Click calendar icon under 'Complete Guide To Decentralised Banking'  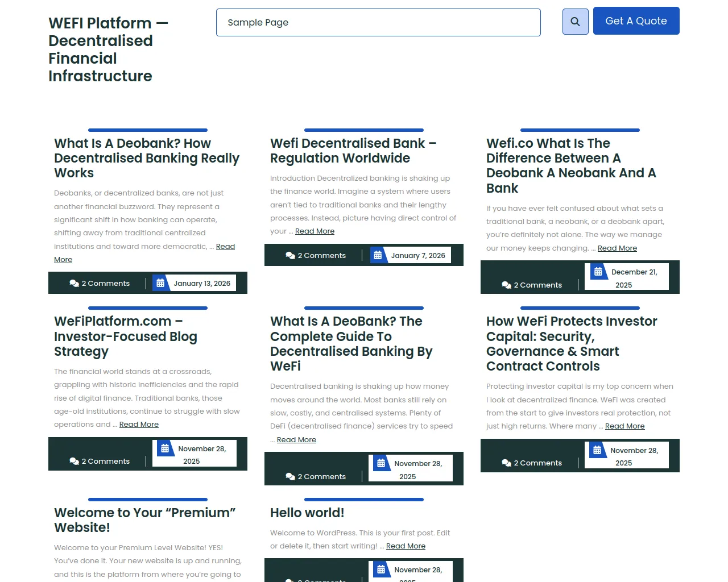(381, 463)
